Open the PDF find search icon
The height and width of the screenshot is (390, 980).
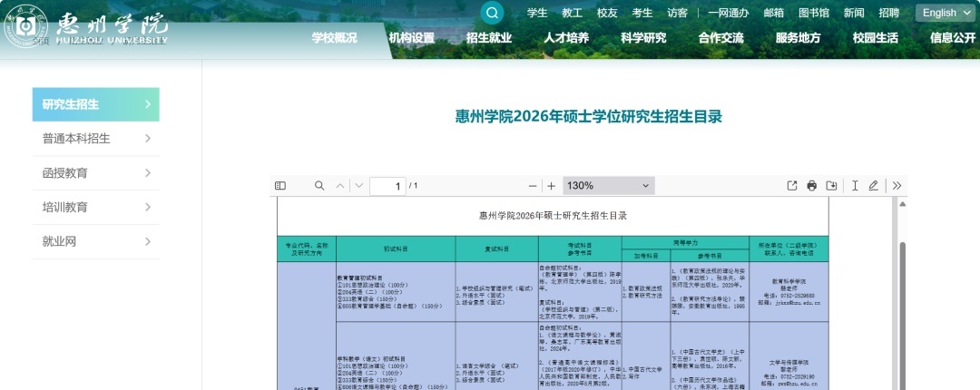click(319, 186)
